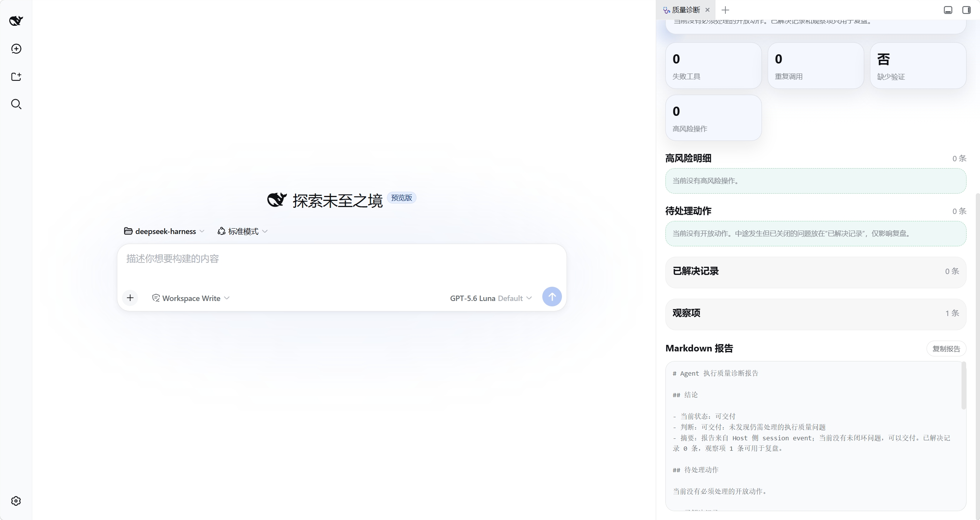Click the 当前没有开放动作 notice
The height and width of the screenshot is (520, 980).
[x=816, y=234]
